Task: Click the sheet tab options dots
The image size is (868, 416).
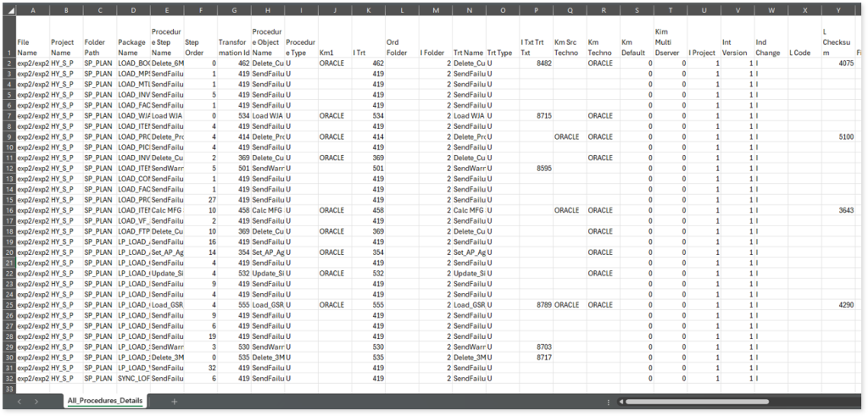Action: pos(620,401)
